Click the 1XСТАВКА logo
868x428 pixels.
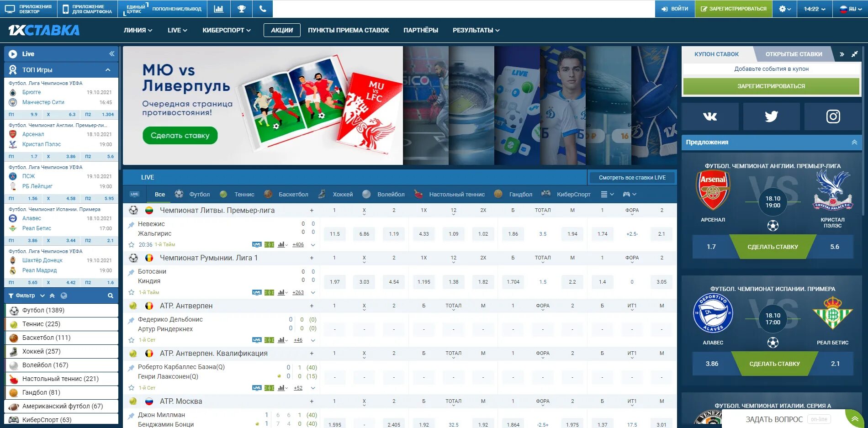click(x=44, y=30)
